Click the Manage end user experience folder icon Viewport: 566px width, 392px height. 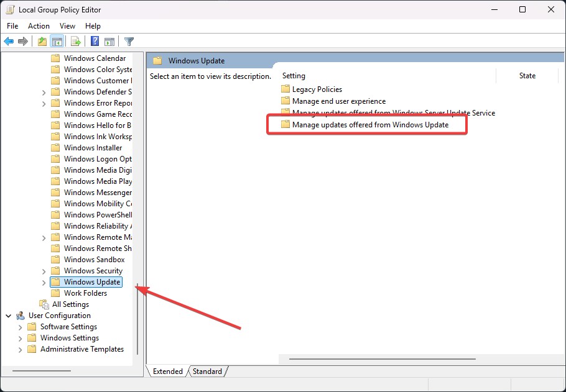[x=285, y=101]
